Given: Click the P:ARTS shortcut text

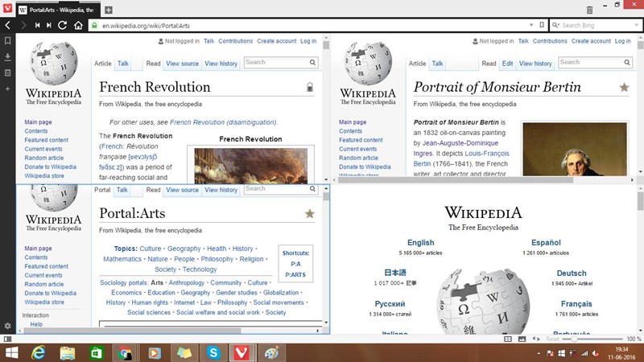Looking at the screenshot, I should (295, 275).
